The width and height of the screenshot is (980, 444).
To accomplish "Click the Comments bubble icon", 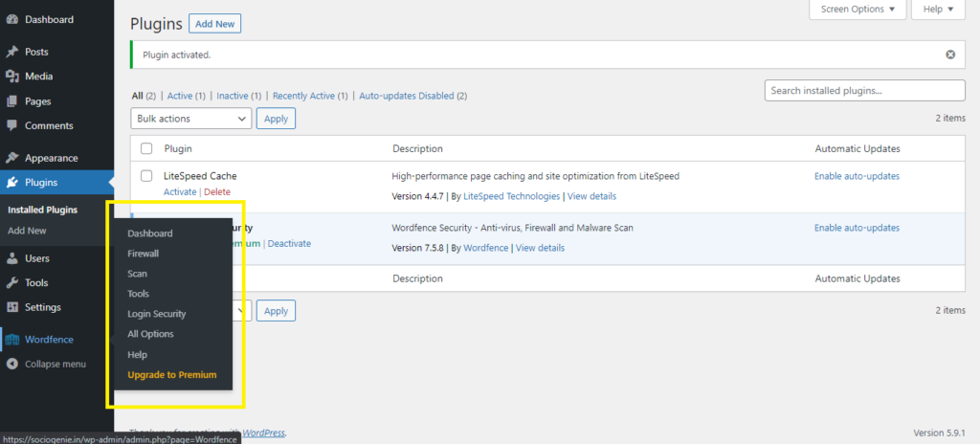I will [11, 125].
